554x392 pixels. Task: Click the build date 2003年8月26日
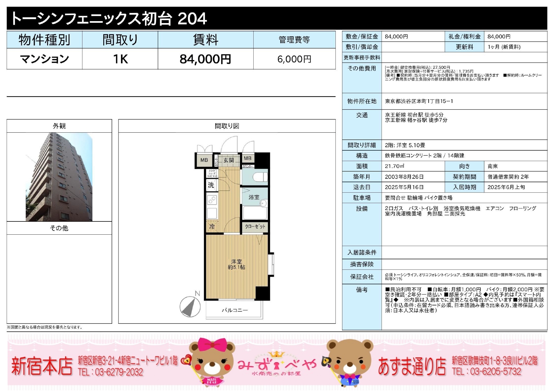tap(404, 177)
